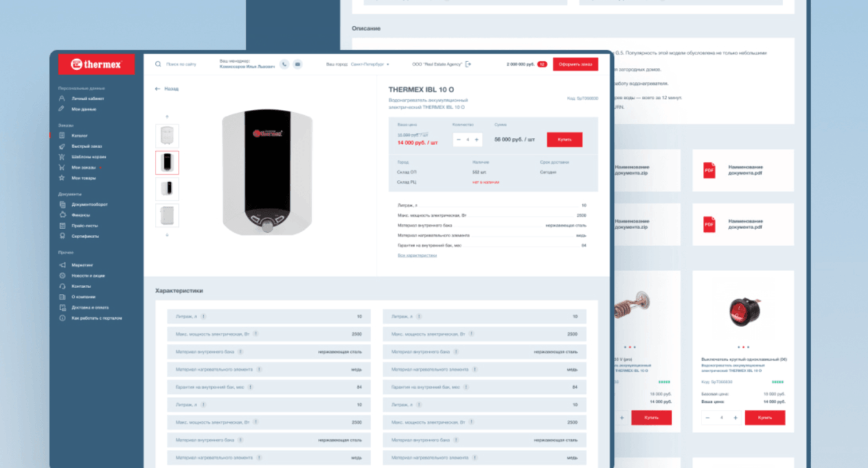Click the round red switch product image
The image size is (868, 468).
[744, 312]
